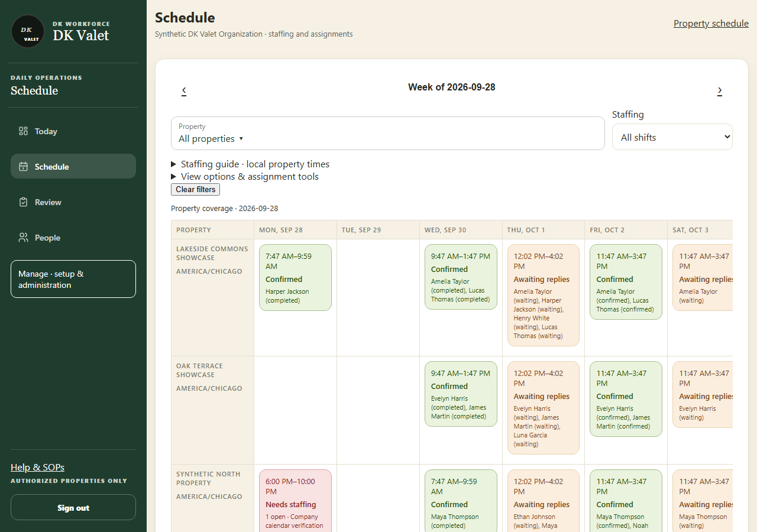757x532 pixels.
Task: Click the Clear filters button
Action: click(x=195, y=189)
